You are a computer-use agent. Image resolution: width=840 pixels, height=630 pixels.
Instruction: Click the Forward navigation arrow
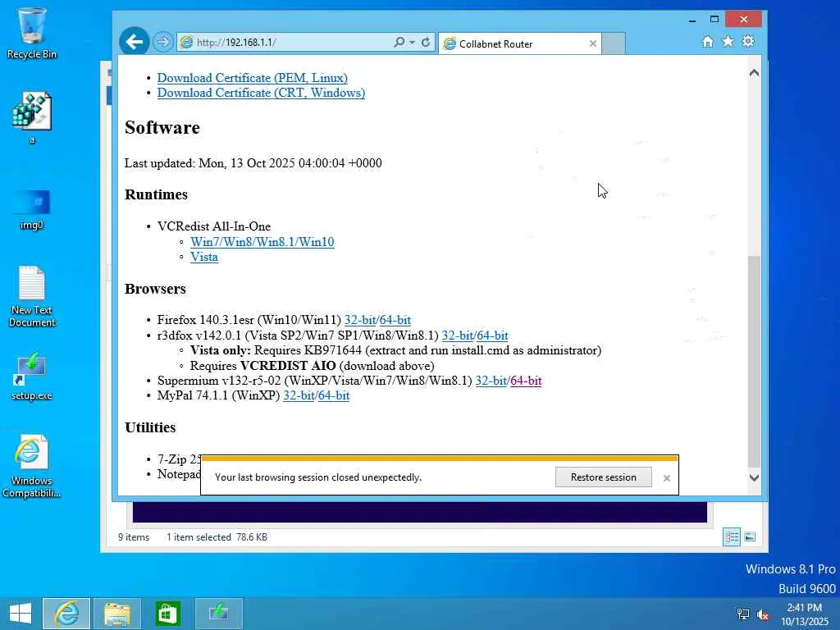click(163, 42)
